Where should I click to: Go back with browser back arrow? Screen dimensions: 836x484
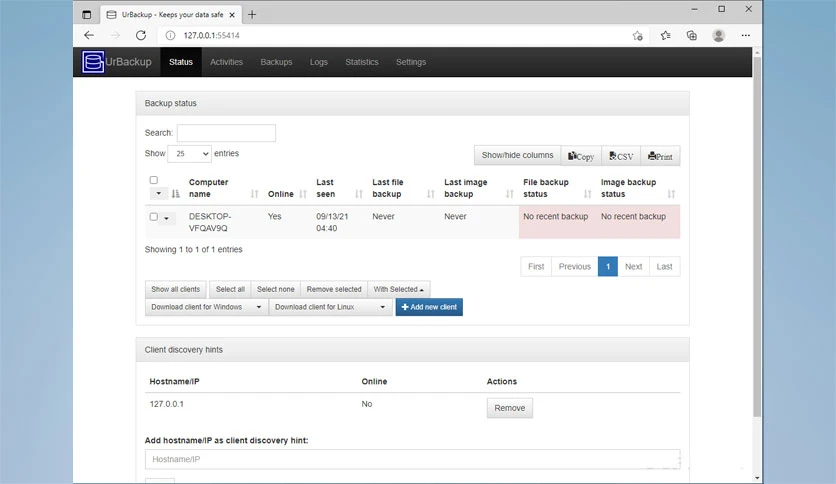(89, 35)
